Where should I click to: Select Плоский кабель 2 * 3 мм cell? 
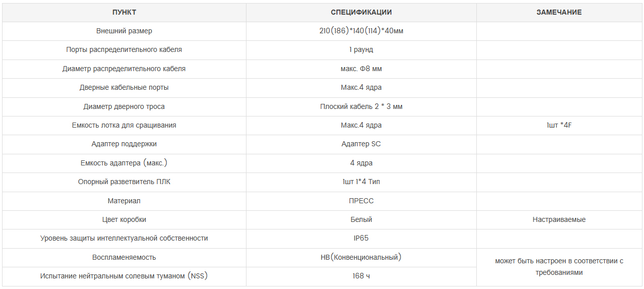(361, 106)
